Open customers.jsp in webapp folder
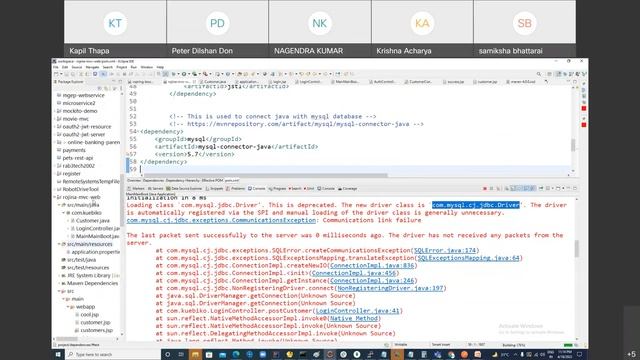This screenshot has height=360, width=640. [x=96, y=331]
